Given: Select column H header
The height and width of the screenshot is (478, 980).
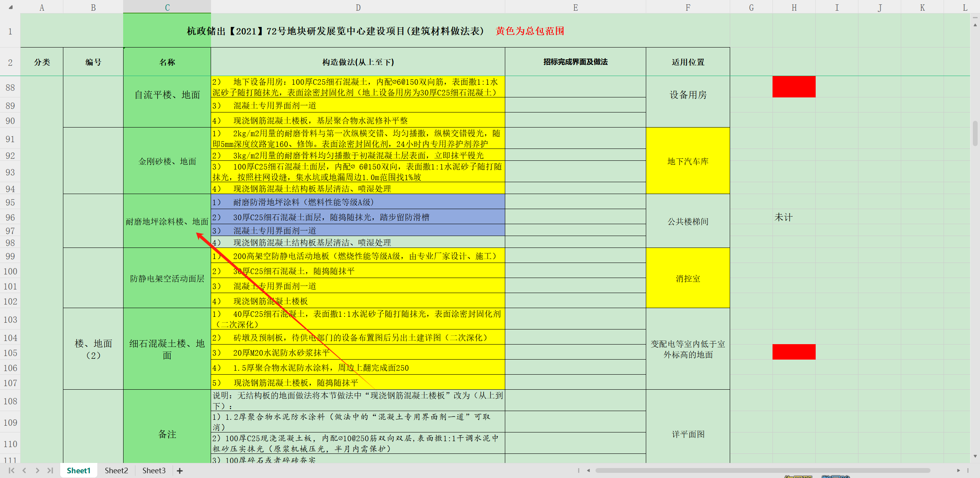Looking at the screenshot, I should tap(794, 7).
